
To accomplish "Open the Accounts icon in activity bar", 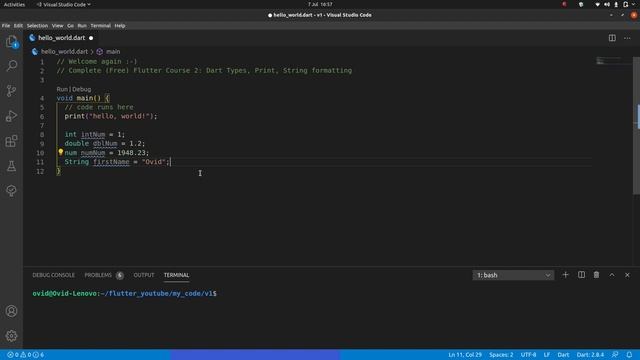I will tap(11, 311).
